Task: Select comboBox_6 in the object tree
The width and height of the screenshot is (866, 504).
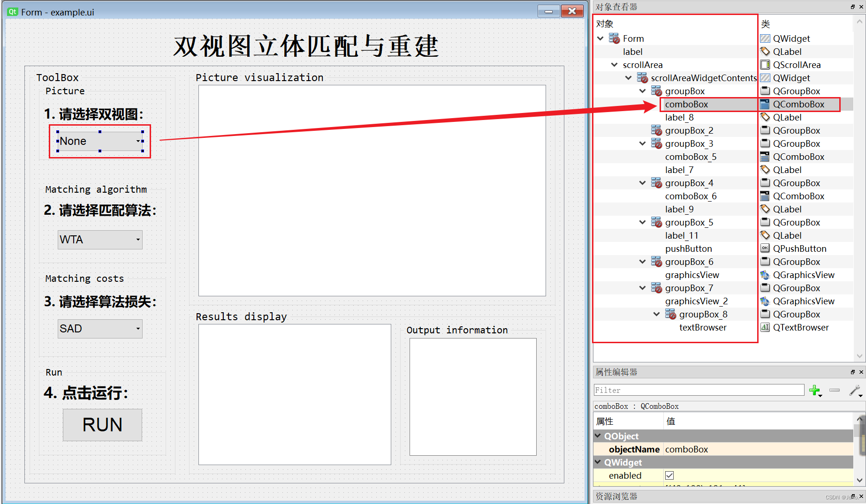Action: (x=691, y=196)
